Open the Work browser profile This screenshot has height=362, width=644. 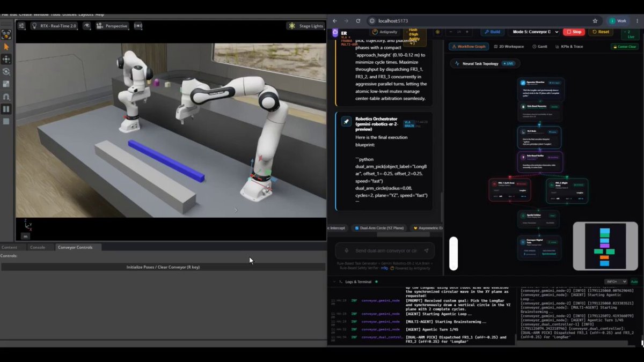click(x=617, y=21)
